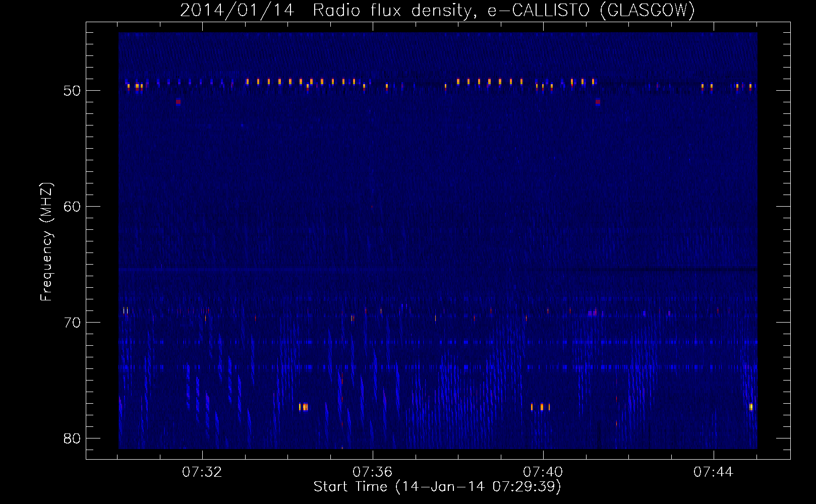816x504 pixels.
Task: Click the 07:32 time tick label
Action: pyautogui.click(x=202, y=472)
